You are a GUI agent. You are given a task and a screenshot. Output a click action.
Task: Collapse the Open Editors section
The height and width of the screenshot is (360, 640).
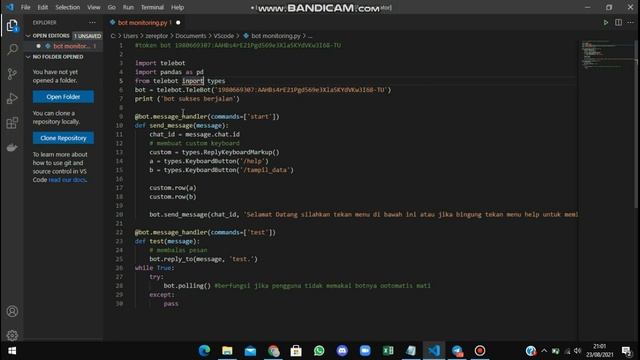(28, 36)
